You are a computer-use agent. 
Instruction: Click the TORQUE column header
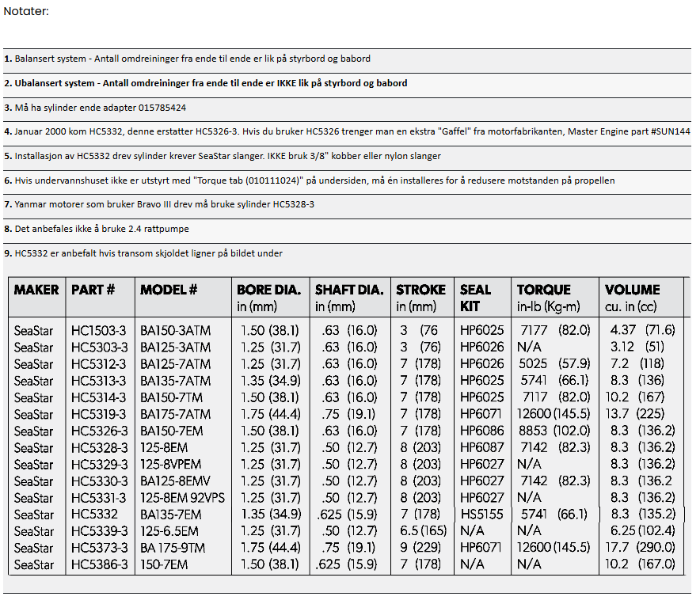click(x=548, y=298)
